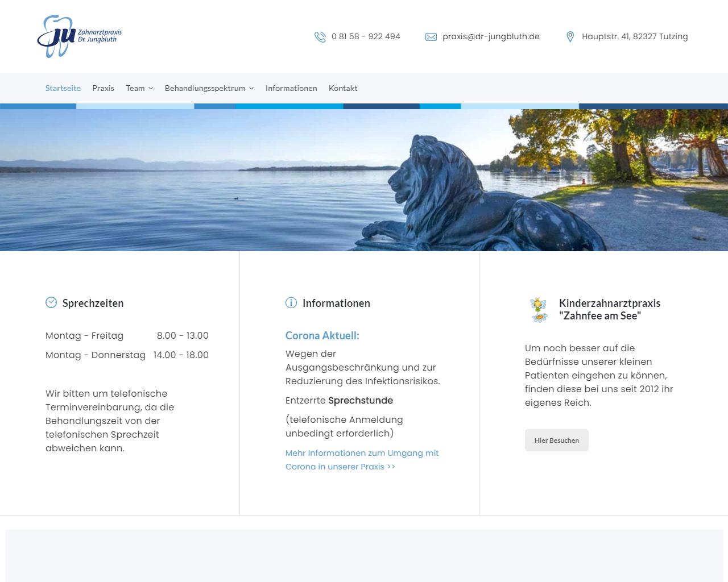Click the lion statue lake banner image
Viewport: 728px width, 582px height.
tap(364, 180)
